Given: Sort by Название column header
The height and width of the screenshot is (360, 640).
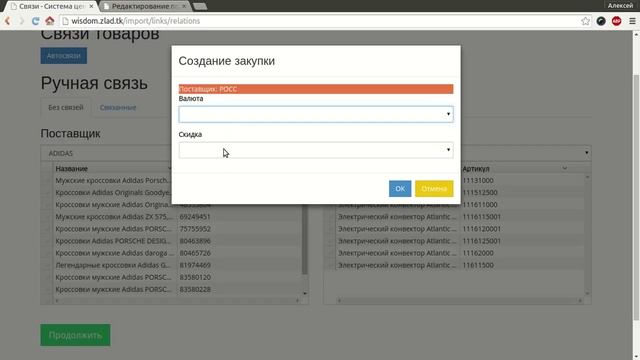Looking at the screenshot, I should tap(72, 169).
